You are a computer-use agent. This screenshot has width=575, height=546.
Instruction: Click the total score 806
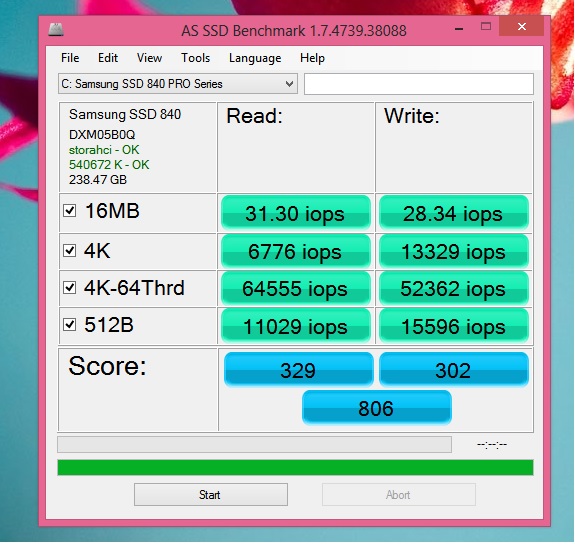(x=377, y=407)
